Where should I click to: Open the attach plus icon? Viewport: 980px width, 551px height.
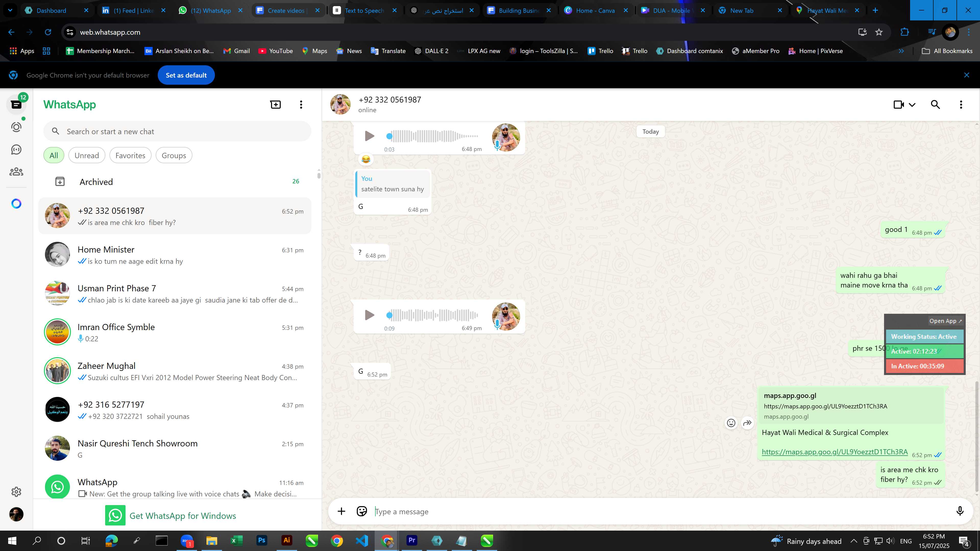click(341, 511)
